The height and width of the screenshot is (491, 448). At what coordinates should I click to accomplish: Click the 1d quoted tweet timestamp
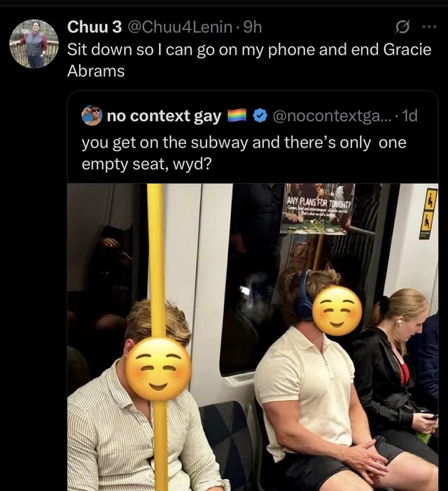(409, 116)
